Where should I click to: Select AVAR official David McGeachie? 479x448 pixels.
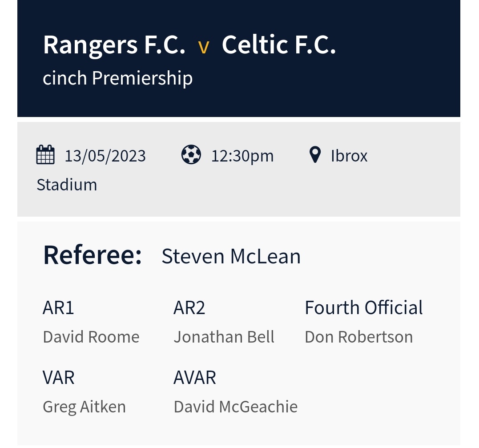pyautogui.click(x=236, y=407)
